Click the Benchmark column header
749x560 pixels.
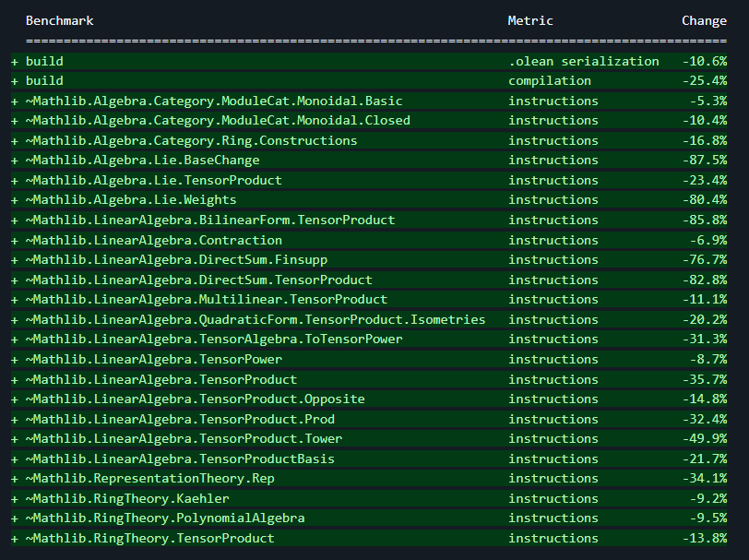click(x=59, y=20)
